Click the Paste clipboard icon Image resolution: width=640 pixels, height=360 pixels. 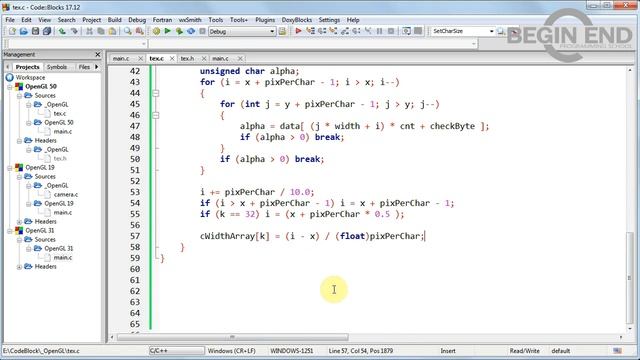pyautogui.click(x=112, y=31)
